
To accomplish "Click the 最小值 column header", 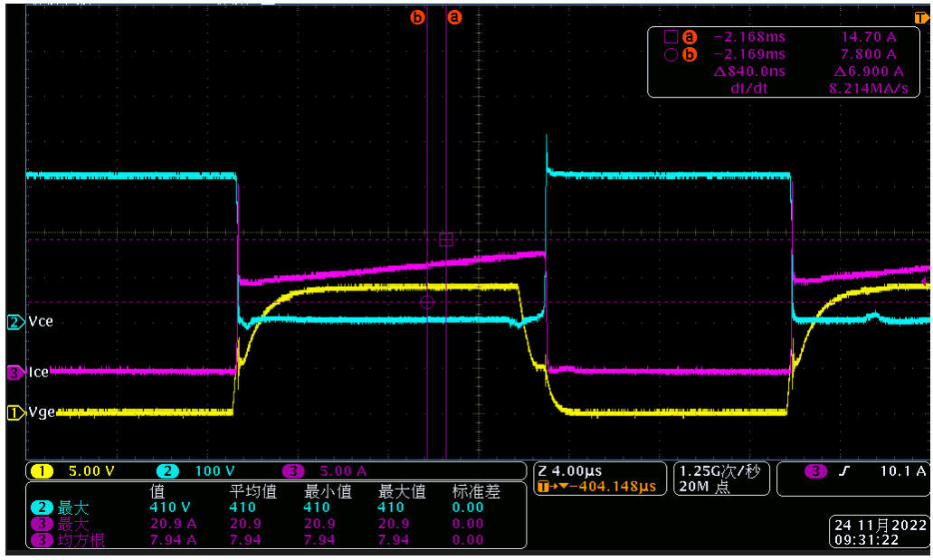I will coord(328,491).
